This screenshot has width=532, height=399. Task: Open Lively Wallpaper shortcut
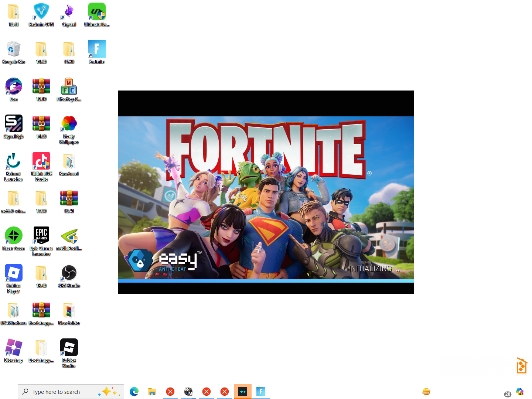coord(69,129)
